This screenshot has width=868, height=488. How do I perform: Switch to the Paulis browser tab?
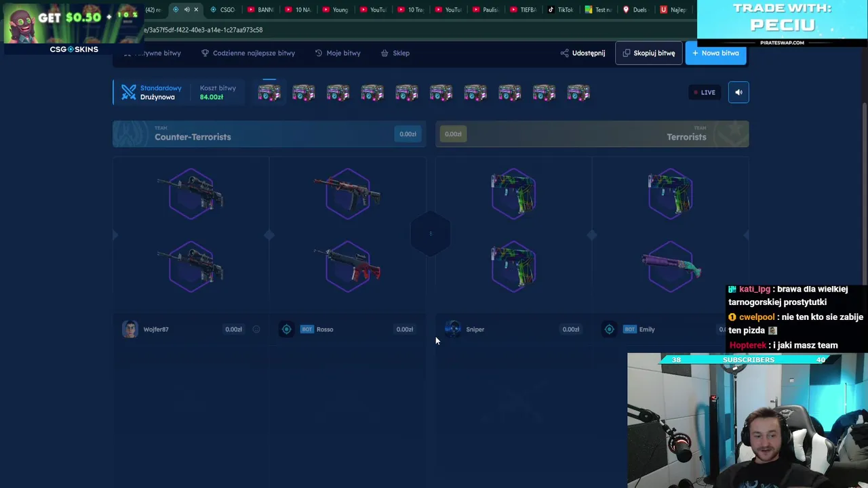tap(485, 9)
